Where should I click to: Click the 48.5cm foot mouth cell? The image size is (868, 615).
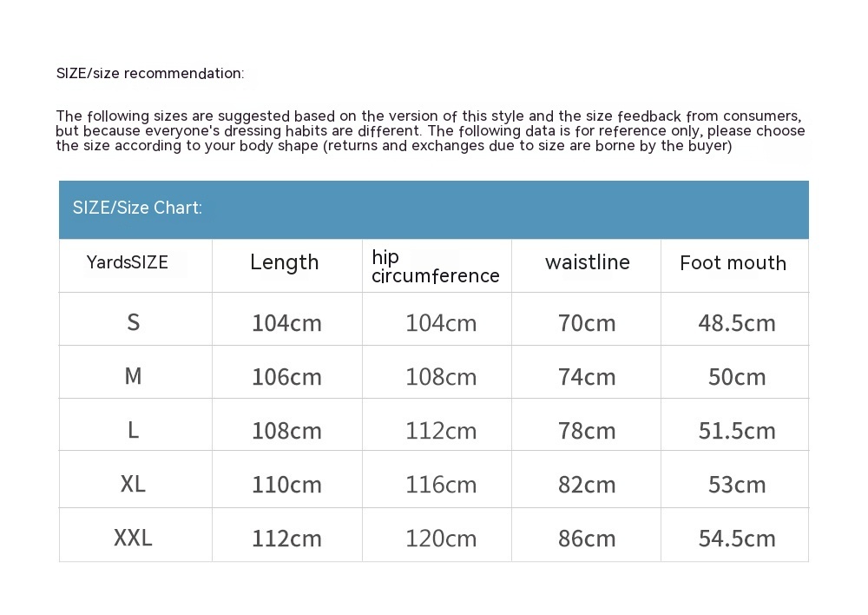(x=737, y=323)
